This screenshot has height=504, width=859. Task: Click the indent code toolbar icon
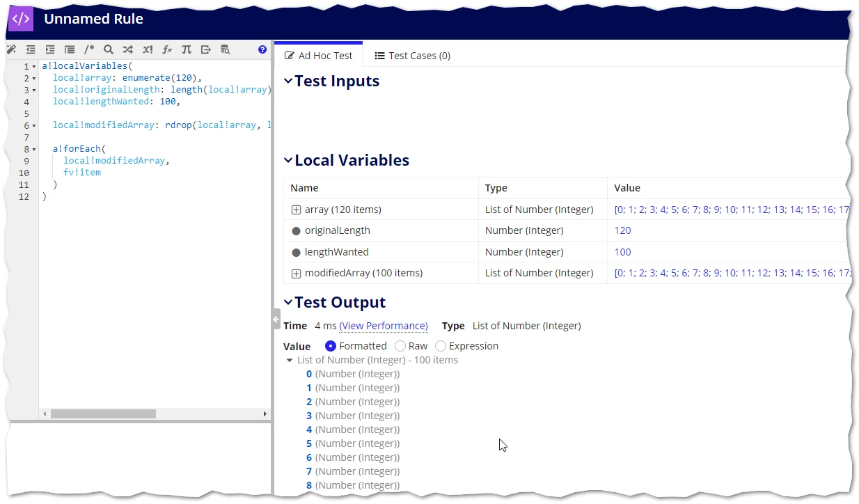pos(50,49)
